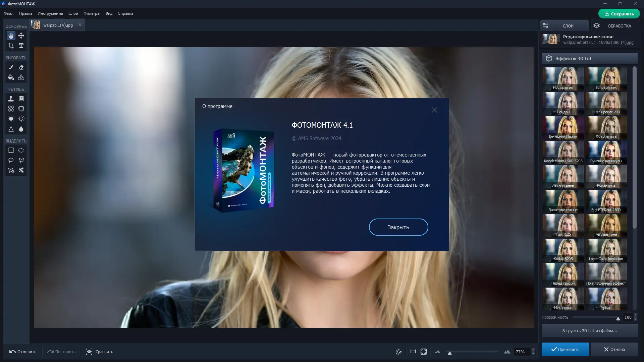Viewport: 644px width, 362px height.
Task: Click the green Save button
Action: pos(619,14)
